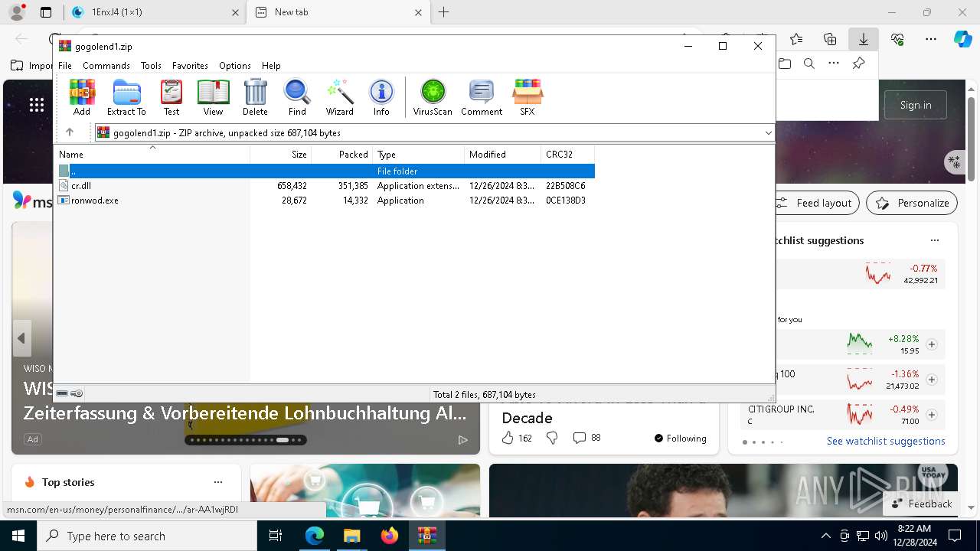Click the Extract To toolbar icon
The width and height of the screenshot is (980, 551).
coord(126,97)
